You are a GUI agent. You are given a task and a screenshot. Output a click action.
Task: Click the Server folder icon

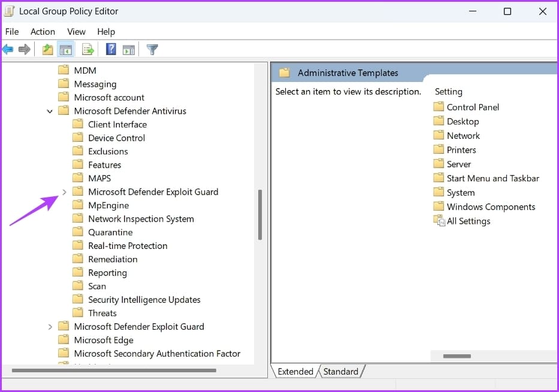tap(439, 163)
